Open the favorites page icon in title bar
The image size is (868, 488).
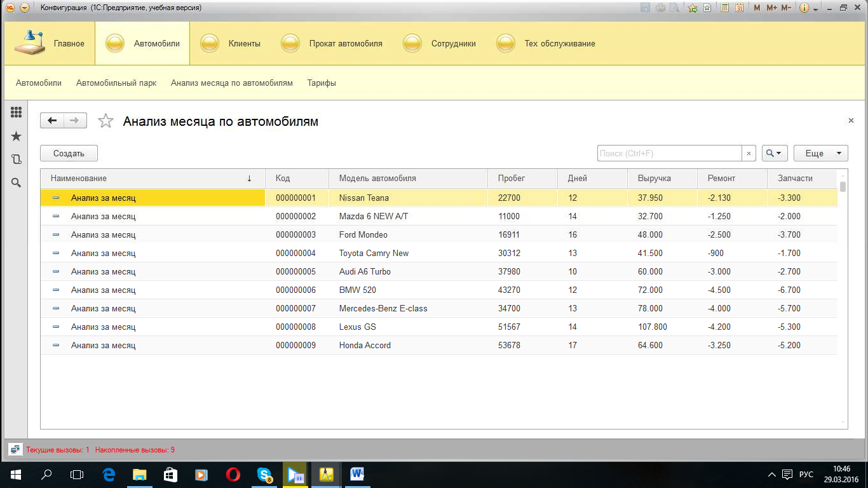point(707,8)
